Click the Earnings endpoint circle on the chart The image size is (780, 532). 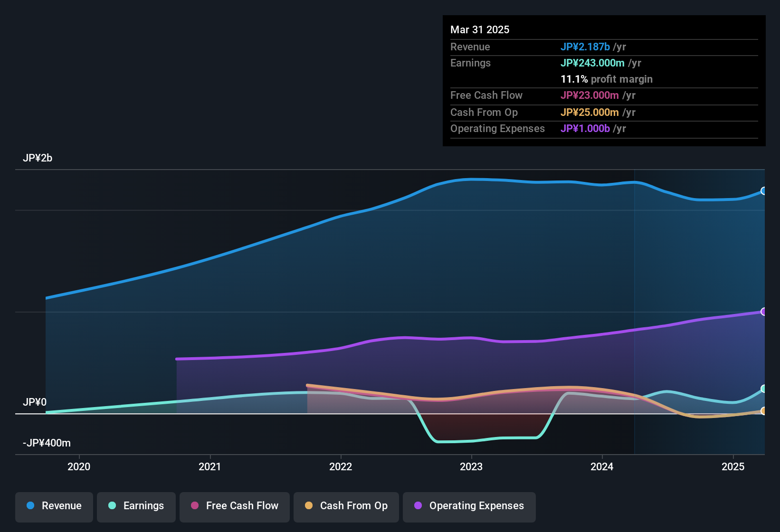pyautogui.click(x=764, y=388)
